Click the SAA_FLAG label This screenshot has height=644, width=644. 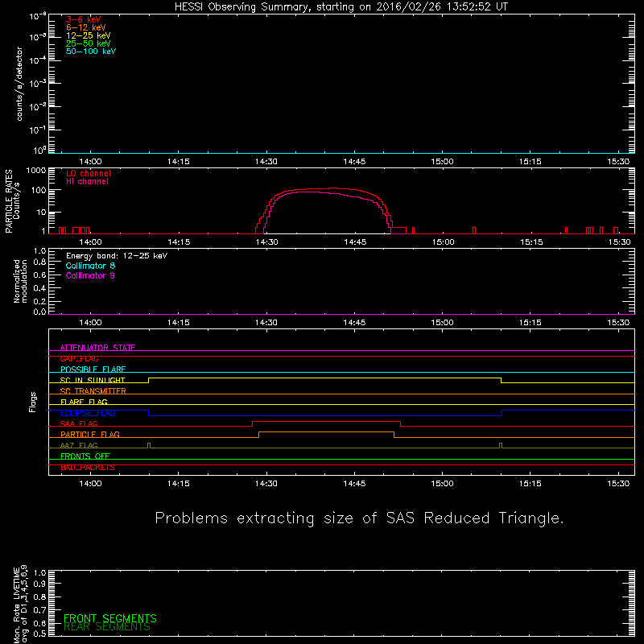coord(79,424)
